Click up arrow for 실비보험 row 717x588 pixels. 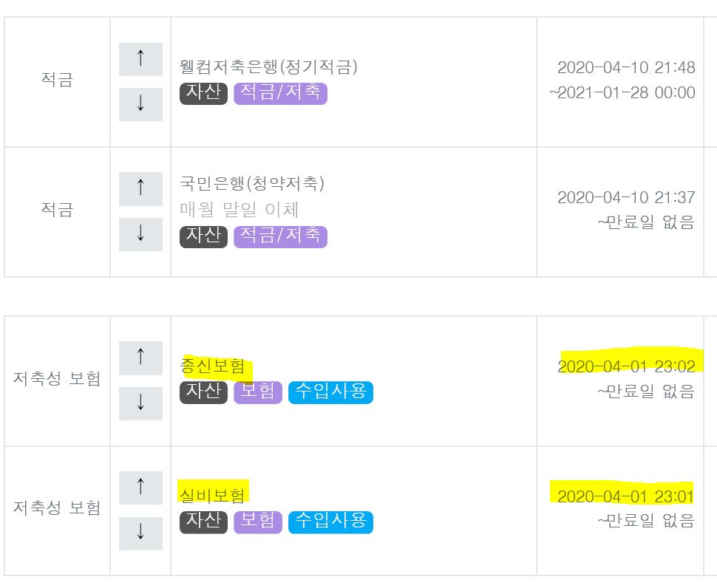[x=140, y=488]
